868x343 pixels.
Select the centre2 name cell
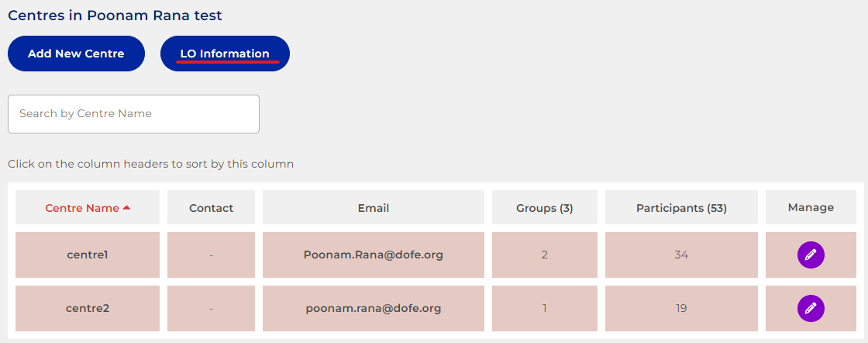pyautogui.click(x=88, y=308)
